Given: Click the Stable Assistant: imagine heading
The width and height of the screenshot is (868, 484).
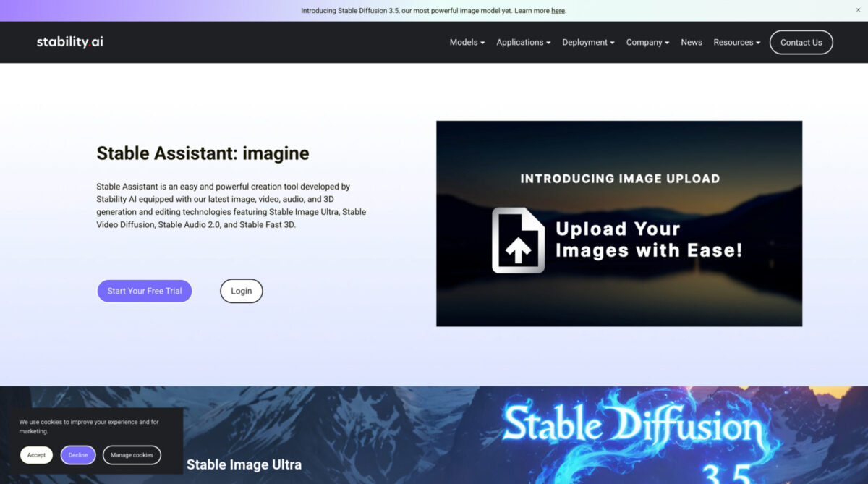Looking at the screenshot, I should coord(203,153).
